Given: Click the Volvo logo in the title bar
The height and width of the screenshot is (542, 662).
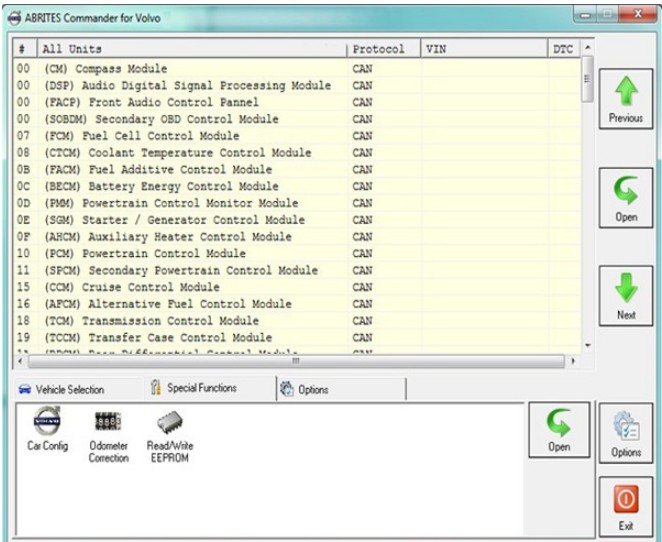Looking at the screenshot, I should coord(14,18).
